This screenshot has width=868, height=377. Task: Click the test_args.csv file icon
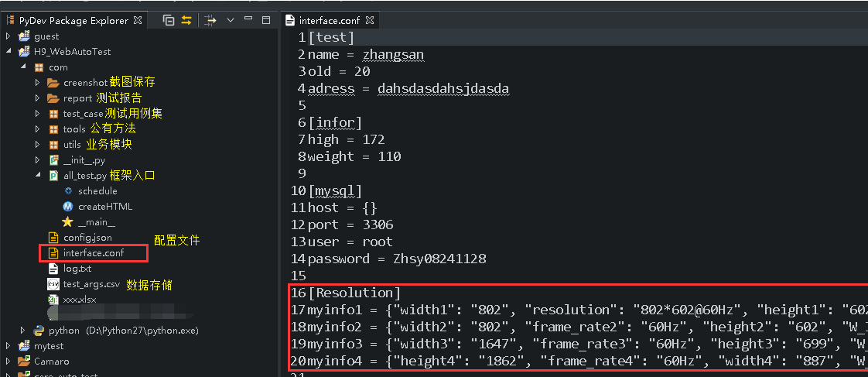tap(53, 284)
